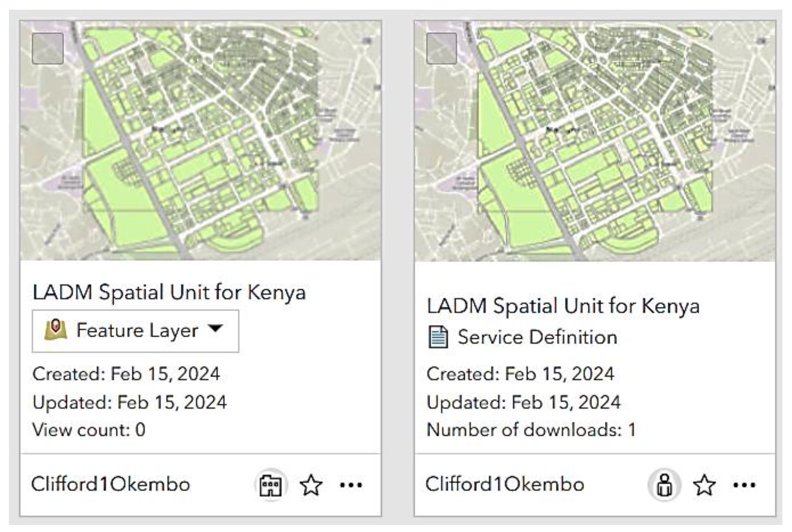Select the Feature Layer card checkbox
This screenshot has height=532, width=792.
tap(48, 49)
